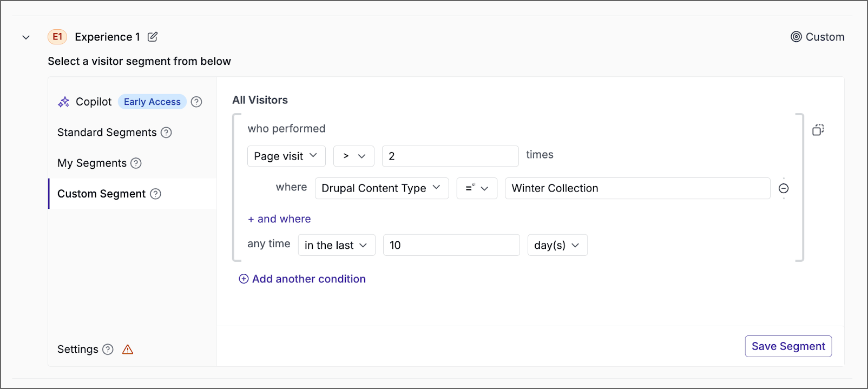Screen dimensions: 868x389
Task: Select the Standard Segments tab
Action: [x=107, y=133]
